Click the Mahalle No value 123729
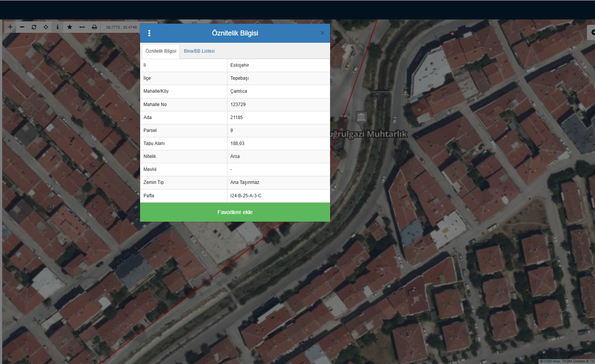 tap(238, 105)
